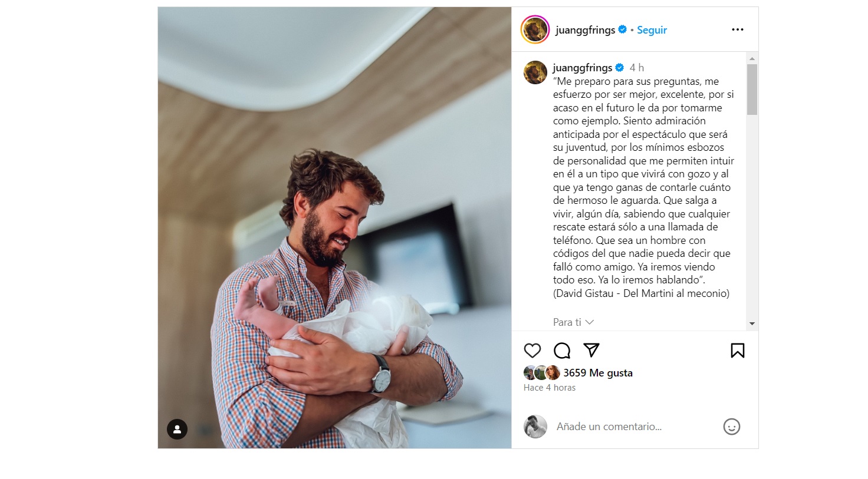Share post using paper plane icon
Viewport: 868px width, 479px height.
click(x=591, y=350)
